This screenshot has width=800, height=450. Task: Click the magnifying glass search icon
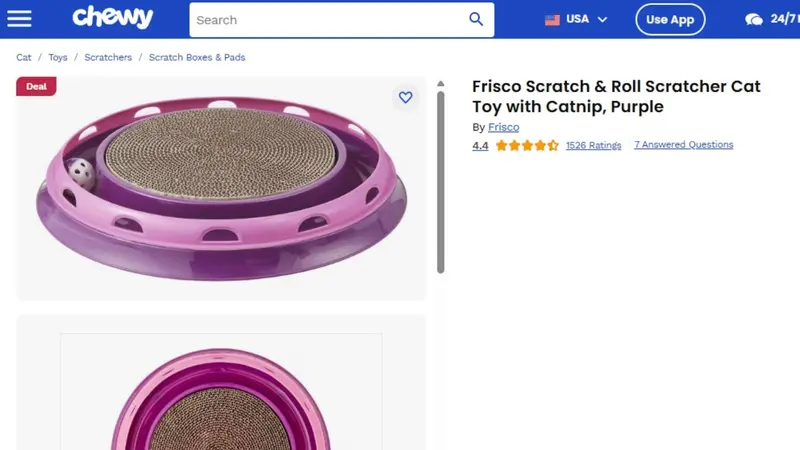(x=476, y=19)
